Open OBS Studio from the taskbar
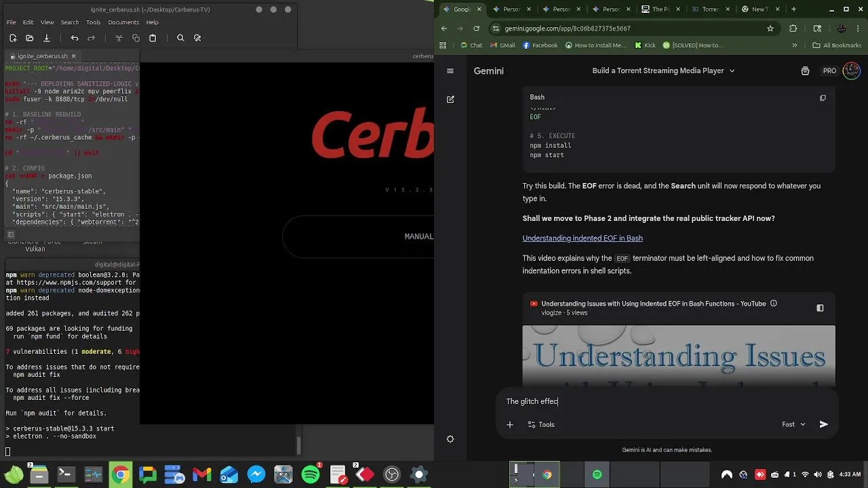The height and width of the screenshot is (488, 868). (x=392, y=474)
